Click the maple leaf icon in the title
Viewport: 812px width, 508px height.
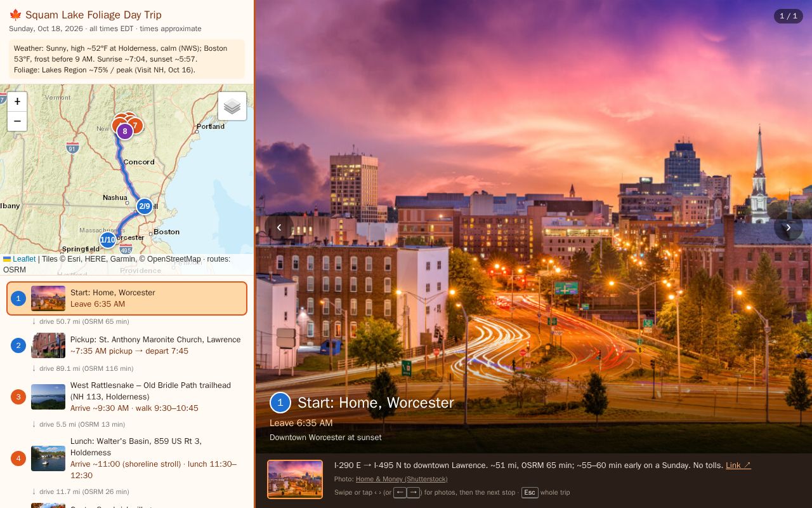(15, 15)
